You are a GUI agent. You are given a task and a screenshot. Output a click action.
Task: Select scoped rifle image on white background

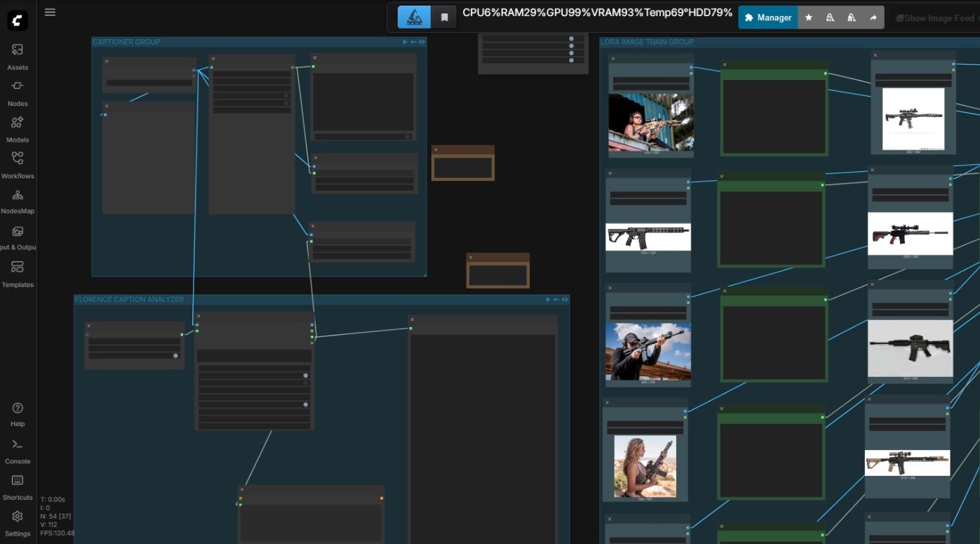(913, 118)
